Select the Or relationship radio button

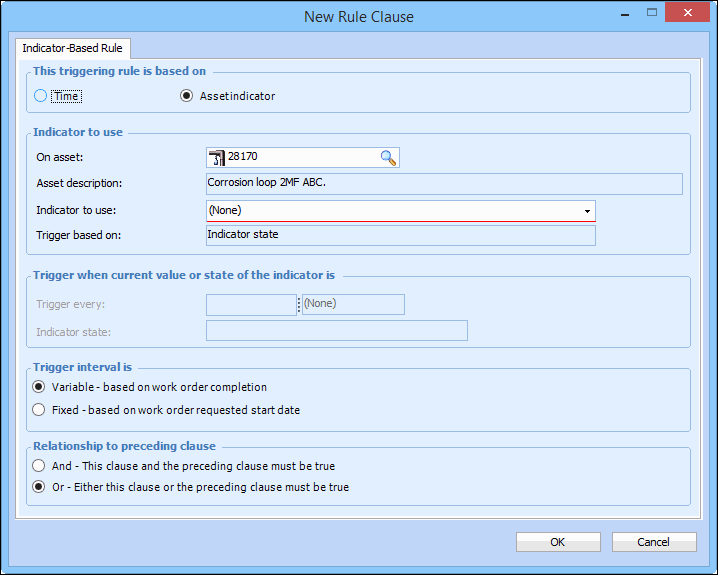39,487
